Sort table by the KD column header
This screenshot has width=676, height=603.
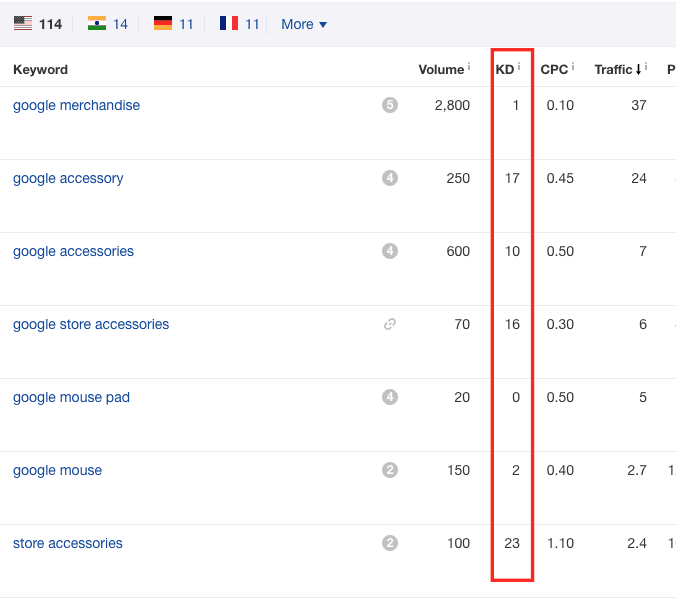(504, 69)
